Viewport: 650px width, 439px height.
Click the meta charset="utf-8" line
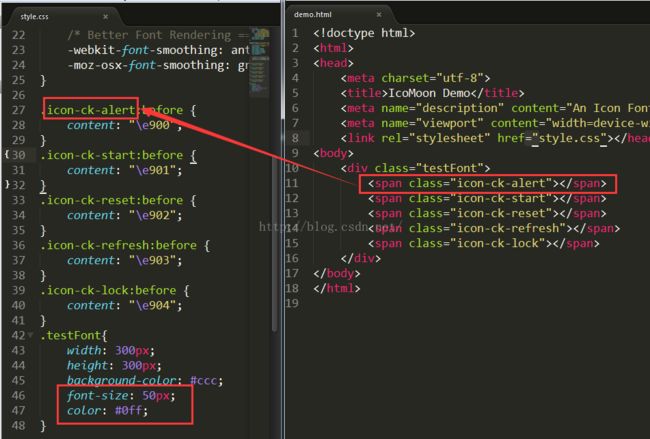(415, 78)
